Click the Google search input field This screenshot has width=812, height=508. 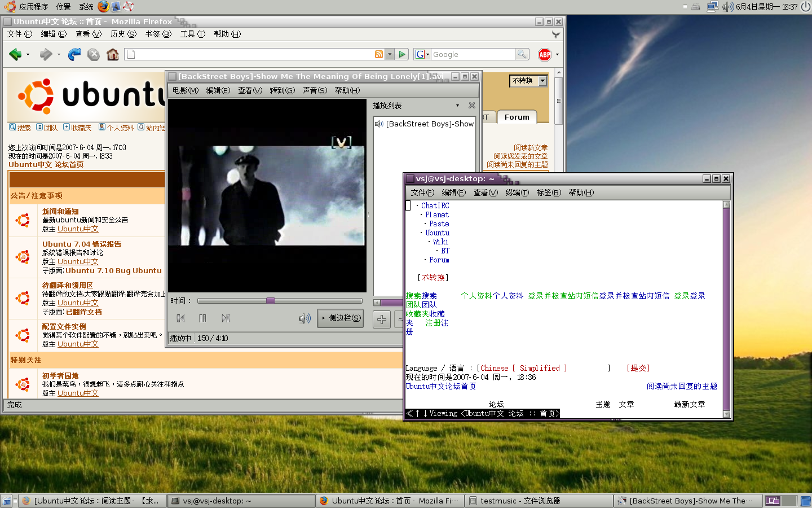click(x=473, y=54)
